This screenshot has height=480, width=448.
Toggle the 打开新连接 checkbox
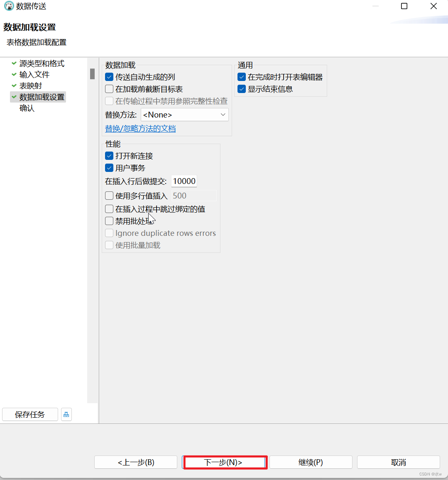click(x=109, y=156)
